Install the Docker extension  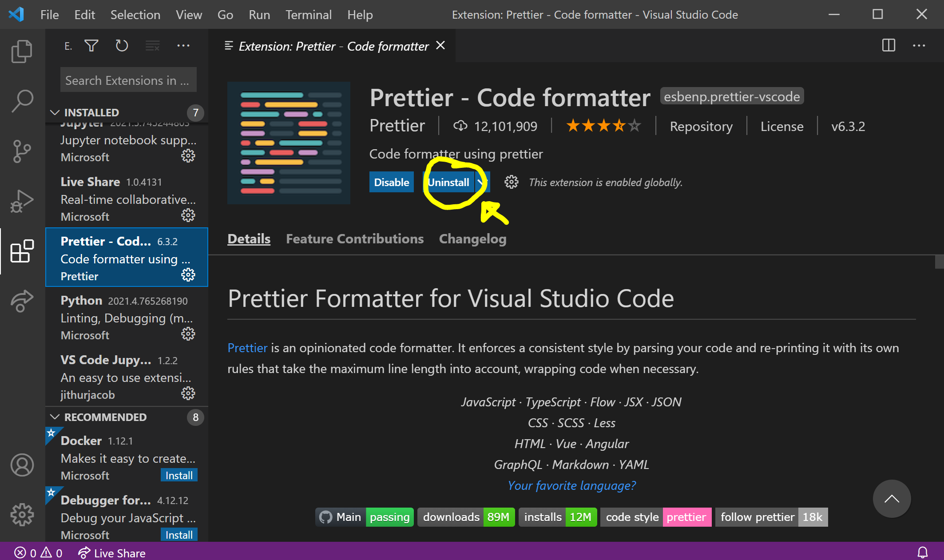[x=179, y=475]
